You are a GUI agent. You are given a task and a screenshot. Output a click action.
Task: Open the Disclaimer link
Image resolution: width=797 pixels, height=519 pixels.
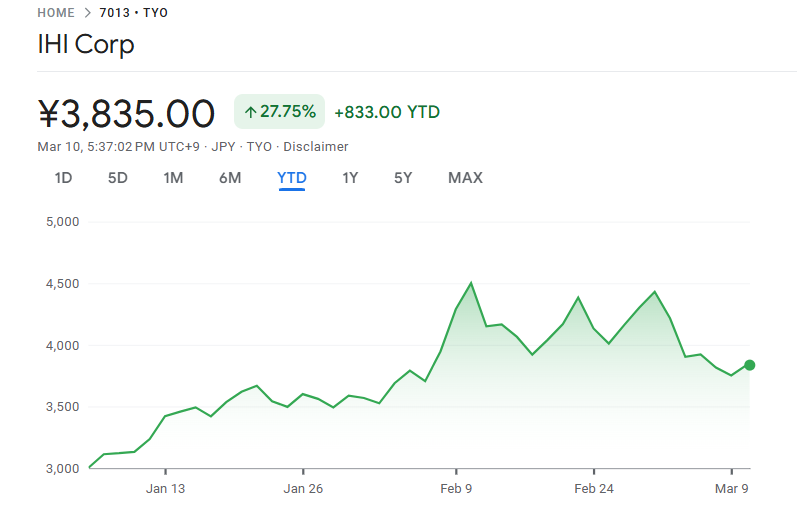point(316,146)
